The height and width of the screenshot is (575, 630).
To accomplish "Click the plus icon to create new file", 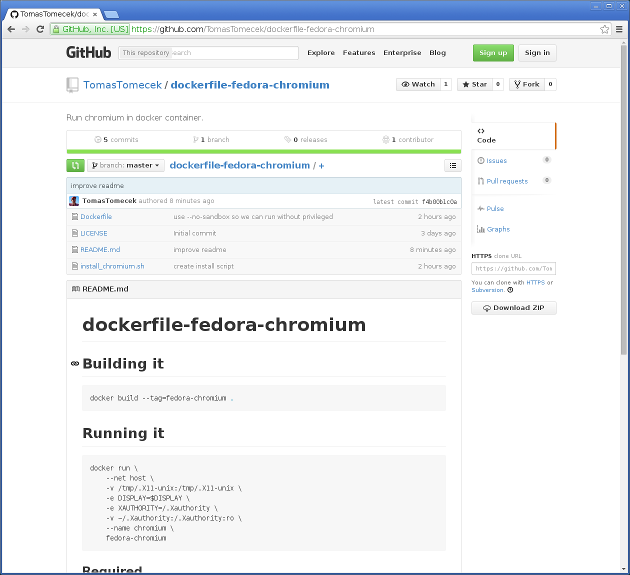I will [x=321, y=166].
